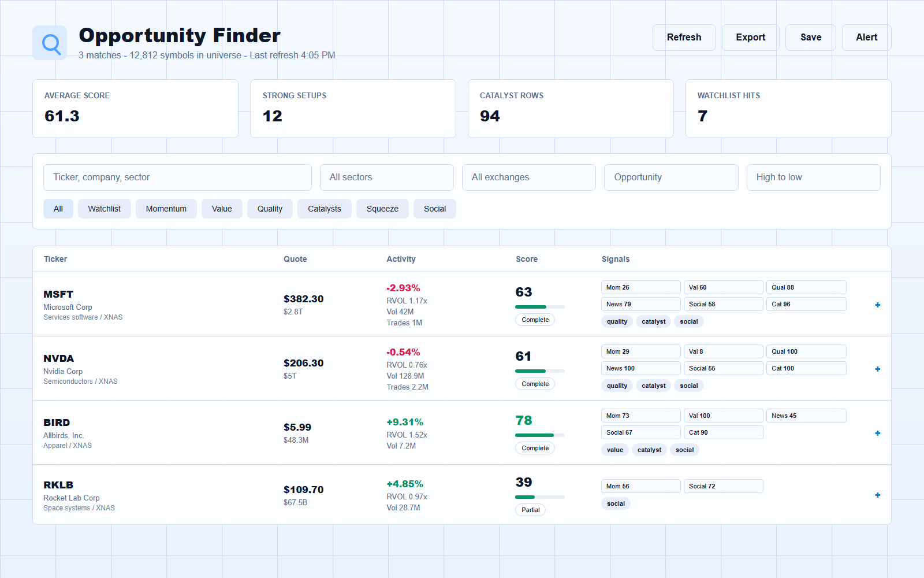This screenshot has height=578, width=924.
Task: Click the Catalyst Rows card
Action: tap(571, 109)
